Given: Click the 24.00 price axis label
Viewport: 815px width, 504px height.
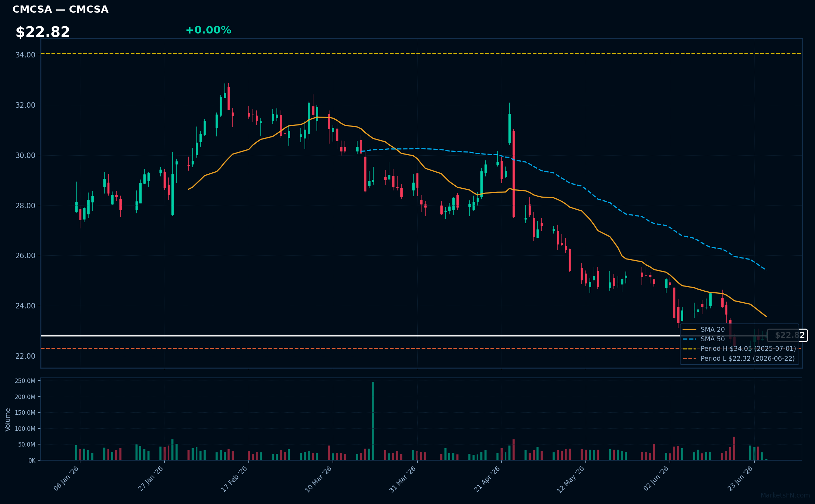Looking at the screenshot, I should [25, 306].
